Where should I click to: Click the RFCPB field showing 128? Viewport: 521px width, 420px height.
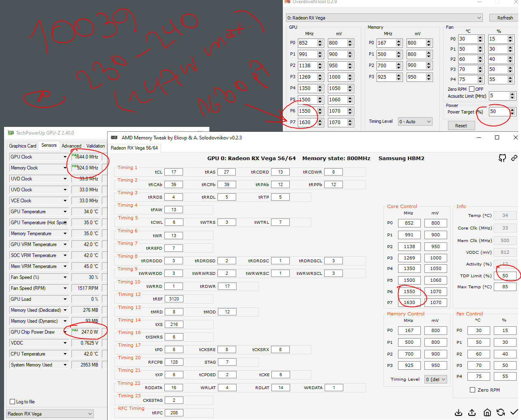[174, 362]
